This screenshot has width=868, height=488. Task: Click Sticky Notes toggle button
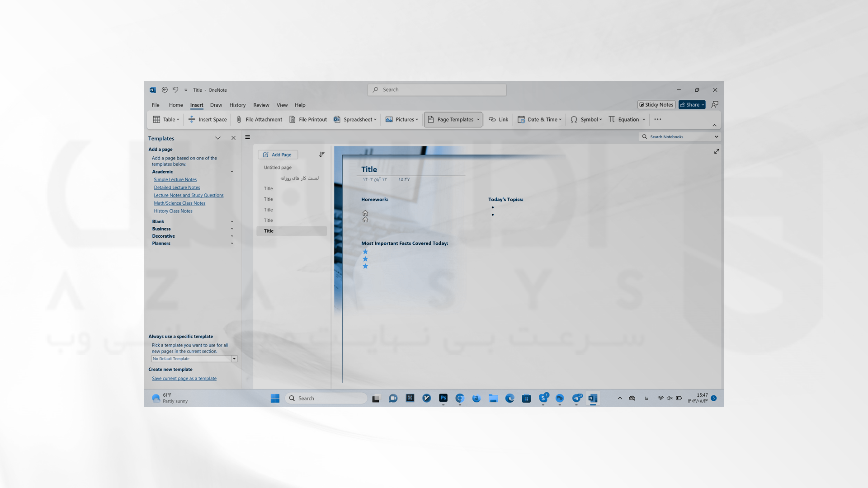pyautogui.click(x=656, y=105)
